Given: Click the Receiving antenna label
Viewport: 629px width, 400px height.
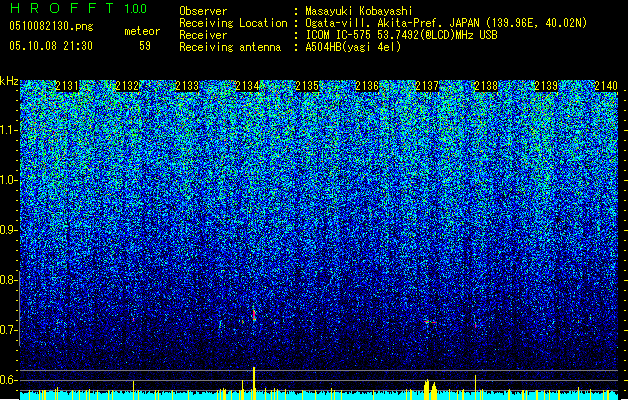Looking at the screenshot, I should [x=230, y=47].
